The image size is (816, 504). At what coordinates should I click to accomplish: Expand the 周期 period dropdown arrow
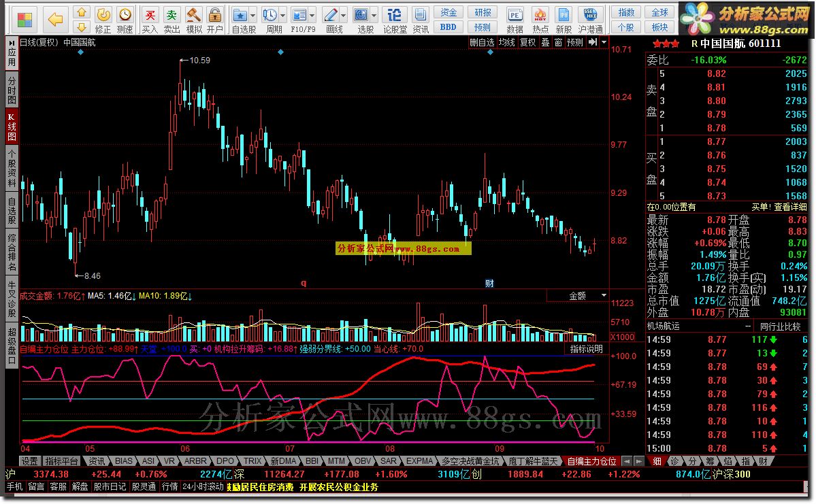pyautogui.click(x=282, y=15)
